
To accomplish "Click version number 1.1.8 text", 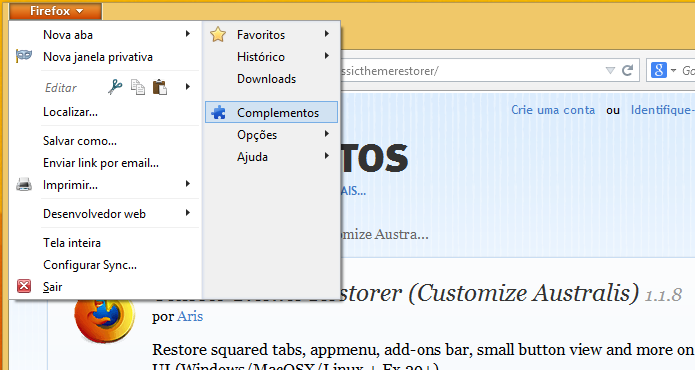I will pyautogui.click(x=663, y=295).
